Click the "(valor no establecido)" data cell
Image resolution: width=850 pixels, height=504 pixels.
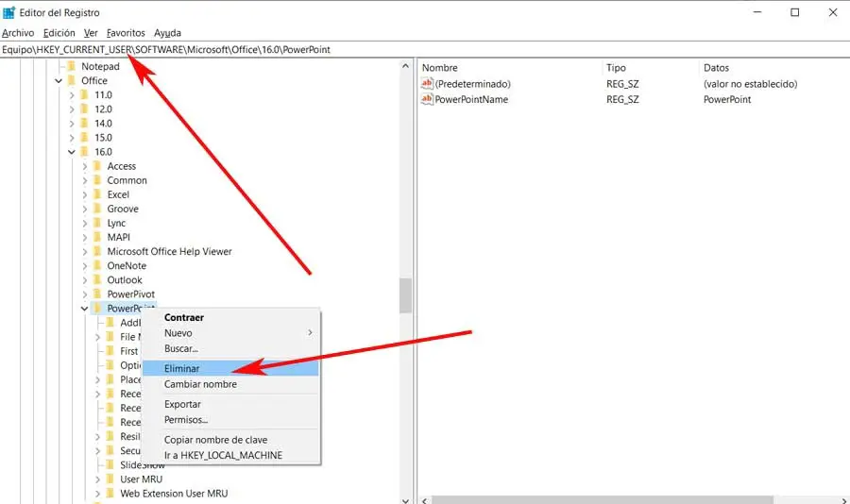(750, 84)
